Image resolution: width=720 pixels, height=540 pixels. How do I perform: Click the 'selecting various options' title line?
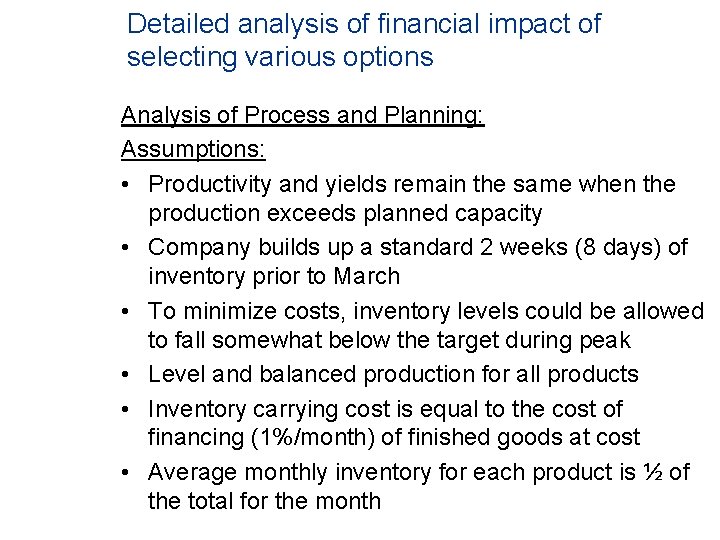[x=280, y=57]
